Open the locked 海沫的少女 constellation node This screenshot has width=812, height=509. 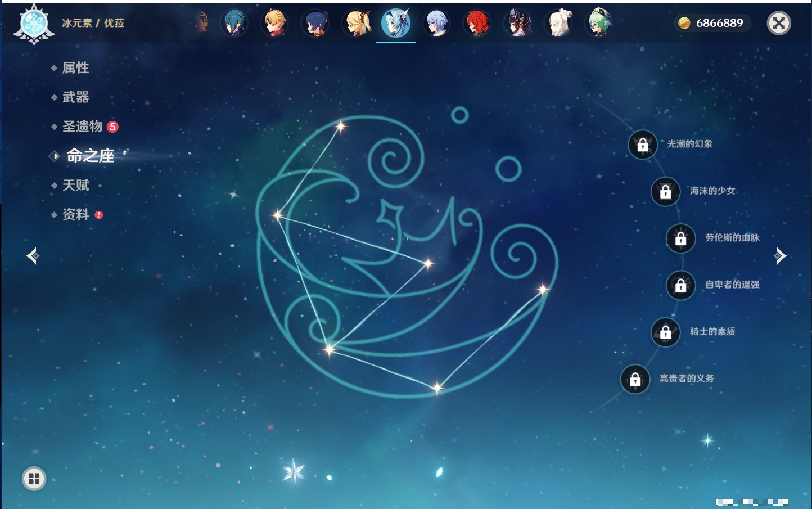[x=666, y=192]
